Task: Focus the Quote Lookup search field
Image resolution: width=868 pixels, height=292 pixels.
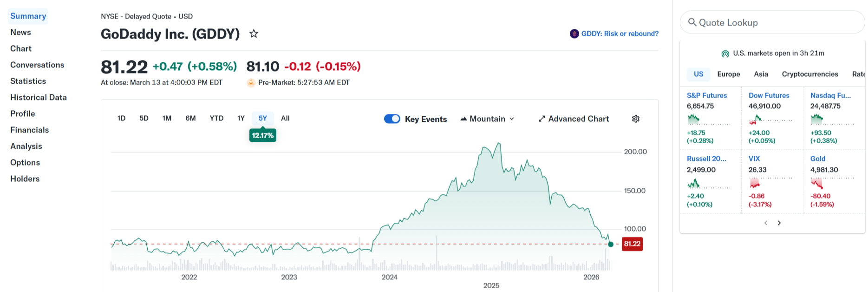Action: 772,22
